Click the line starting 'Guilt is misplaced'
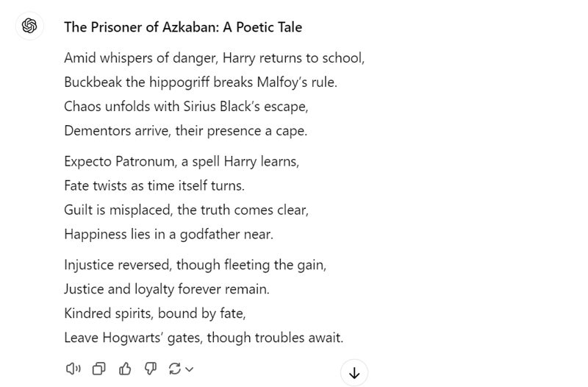The width and height of the screenshot is (588, 387). coord(186,210)
